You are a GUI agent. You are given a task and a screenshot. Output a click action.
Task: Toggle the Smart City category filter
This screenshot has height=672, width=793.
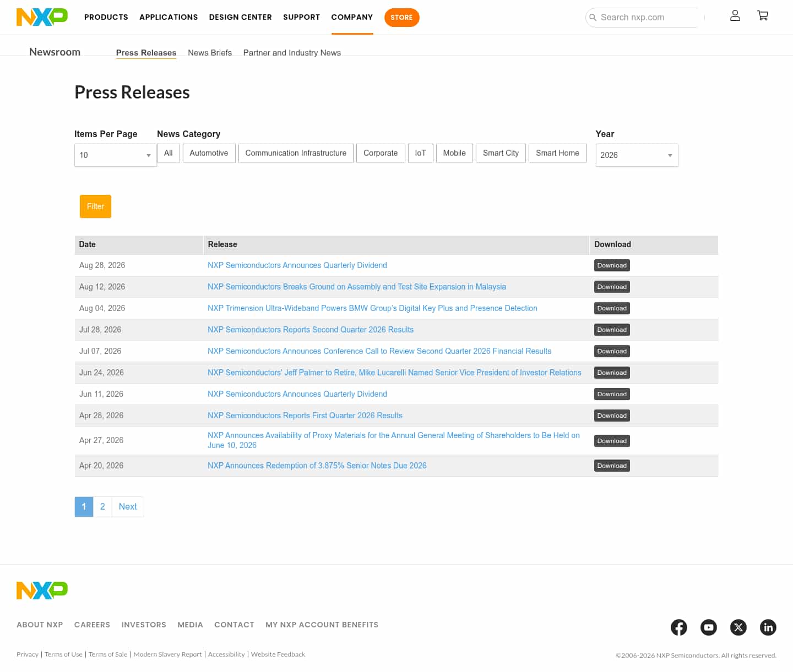tap(501, 153)
